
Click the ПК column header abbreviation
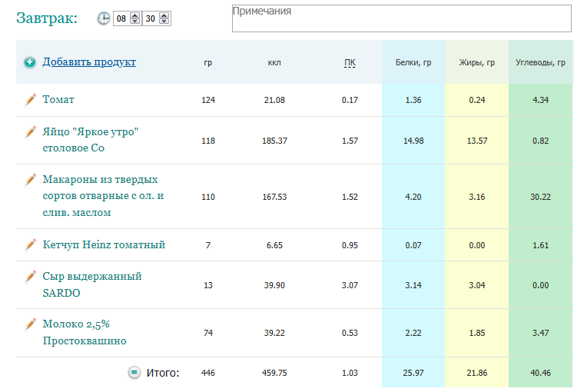point(350,62)
